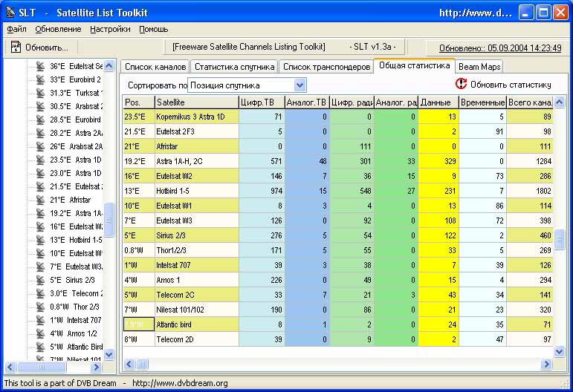573x392 pixels.
Task: Click statistics table horizontal scroll right arrow
Action: [547, 364]
